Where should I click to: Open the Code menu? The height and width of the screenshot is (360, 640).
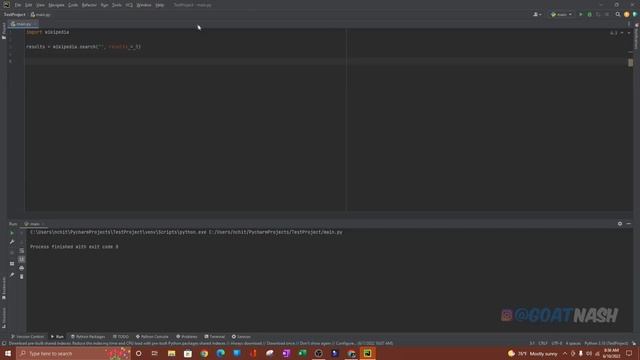pyautogui.click(x=73, y=5)
